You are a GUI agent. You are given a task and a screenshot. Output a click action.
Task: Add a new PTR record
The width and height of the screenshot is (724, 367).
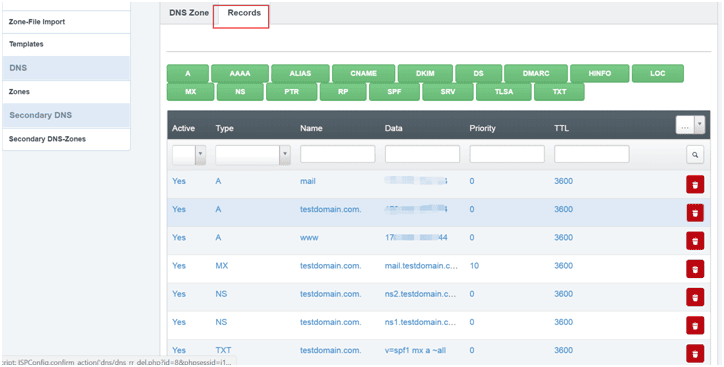coord(291,92)
